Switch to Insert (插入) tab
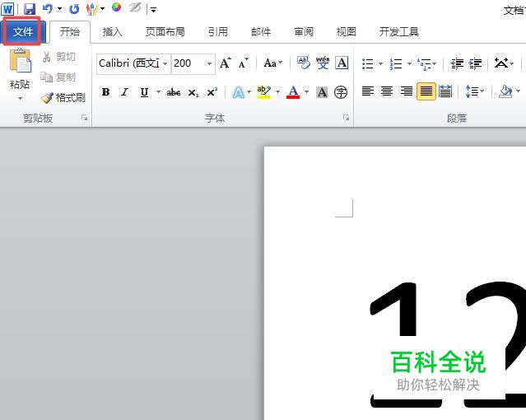This screenshot has width=526, height=420. tap(113, 32)
